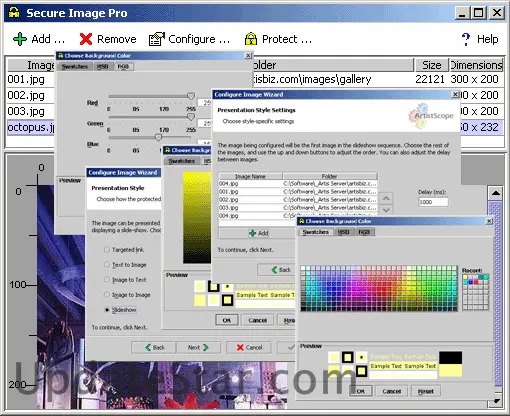Go Back in the Presentation Style Settings wizard
This screenshot has width=510, height=416.
[277, 270]
